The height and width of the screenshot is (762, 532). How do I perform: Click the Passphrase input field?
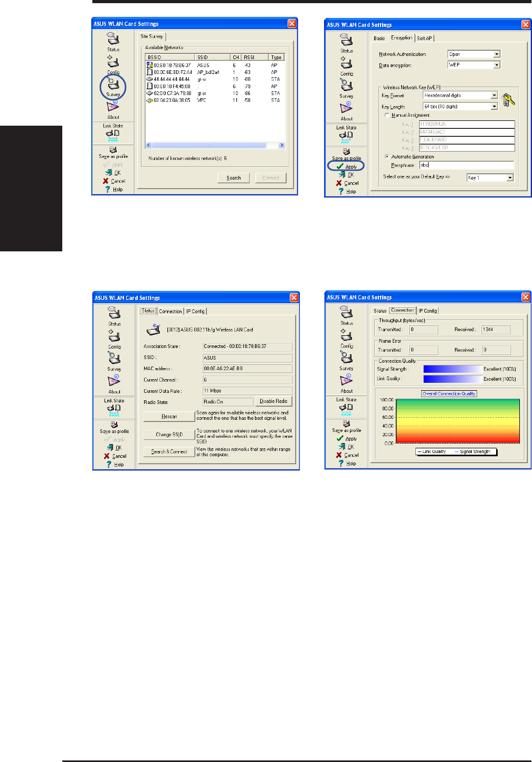467,165
